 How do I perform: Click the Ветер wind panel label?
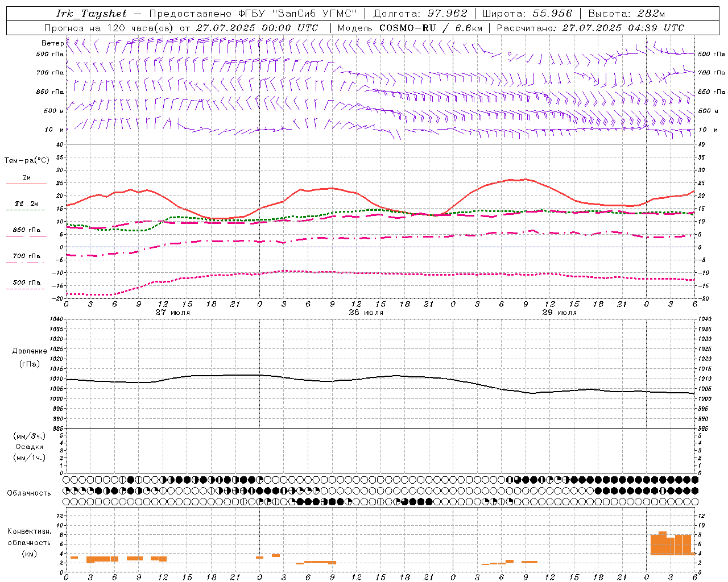[x=53, y=43]
